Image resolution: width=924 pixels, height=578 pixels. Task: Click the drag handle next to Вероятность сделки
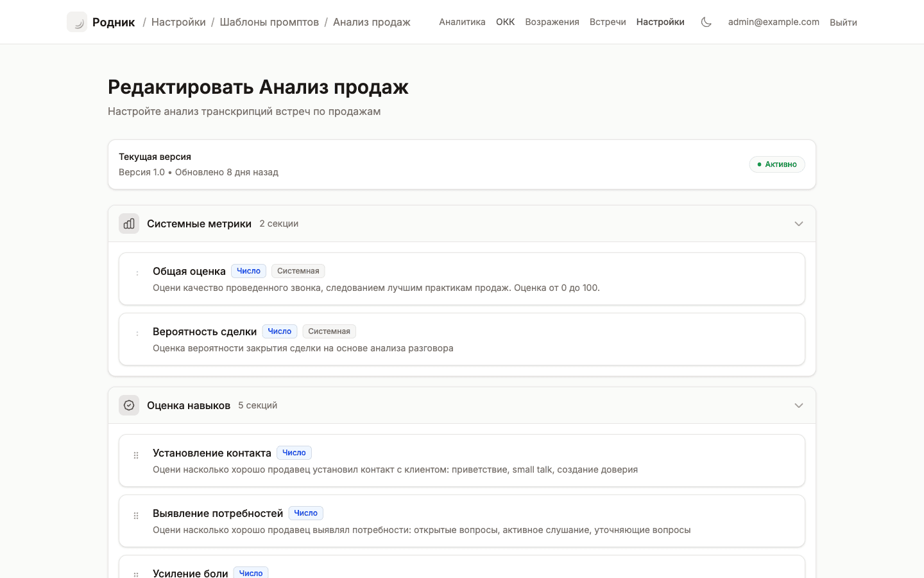tap(137, 332)
